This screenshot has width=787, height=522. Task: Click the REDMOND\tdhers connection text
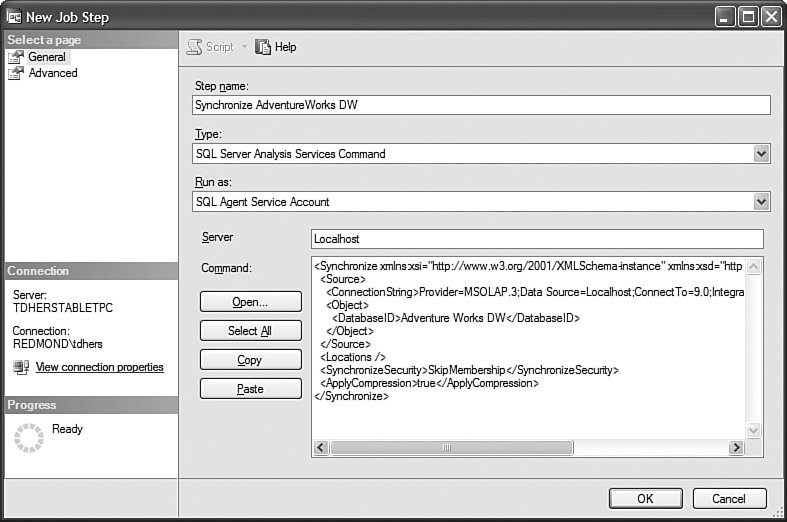click(58, 344)
